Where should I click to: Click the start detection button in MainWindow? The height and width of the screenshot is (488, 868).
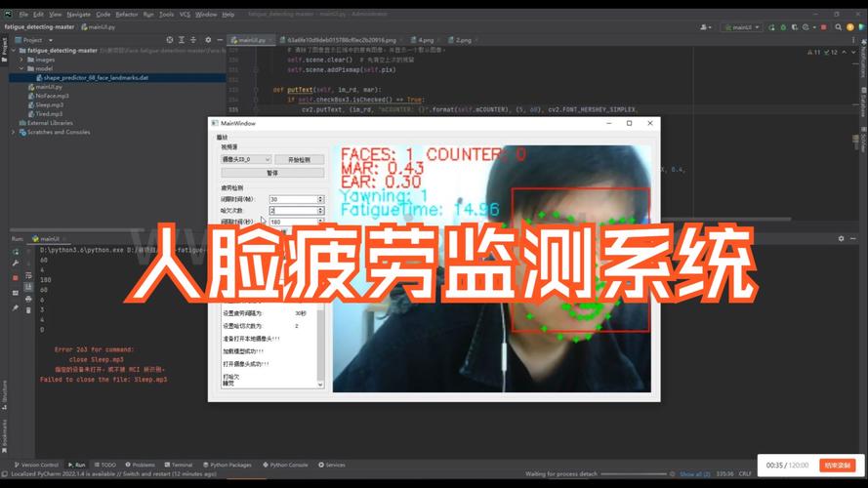pyautogui.click(x=299, y=159)
